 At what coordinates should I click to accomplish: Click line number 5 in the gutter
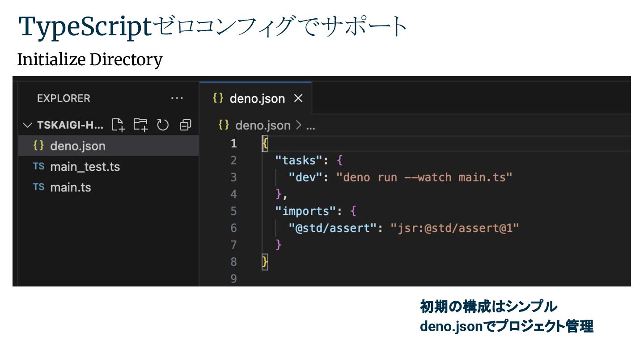pyautogui.click(x=233, y=211)
